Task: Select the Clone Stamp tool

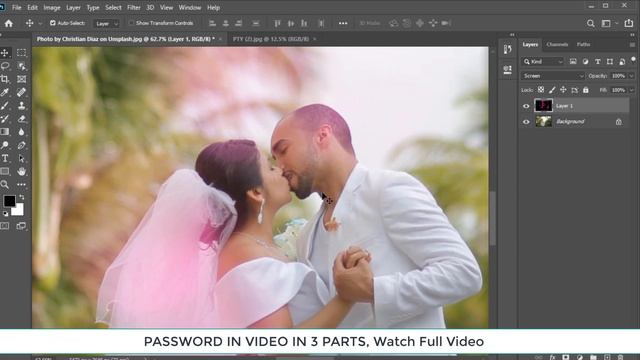Action: [22, 106]
